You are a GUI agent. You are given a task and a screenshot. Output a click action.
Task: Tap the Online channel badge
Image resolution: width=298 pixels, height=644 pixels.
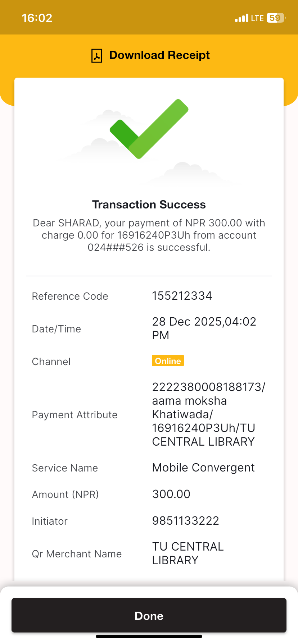pos(168,361)
